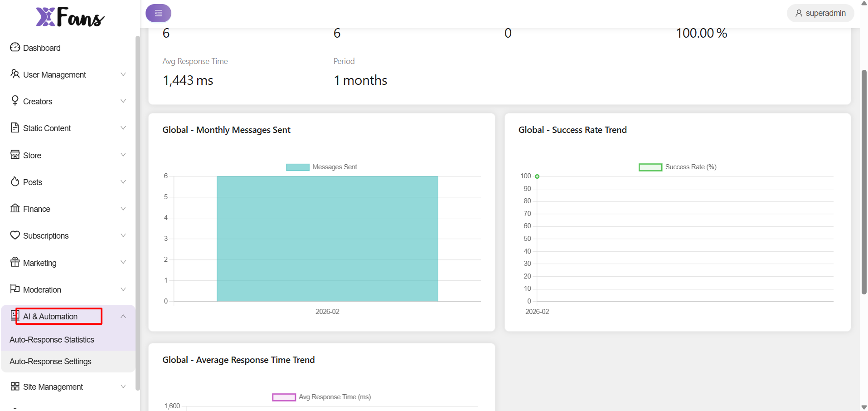Expand the Creators menu chevron
The image size is (868, 411).
[x=123, y=101]
